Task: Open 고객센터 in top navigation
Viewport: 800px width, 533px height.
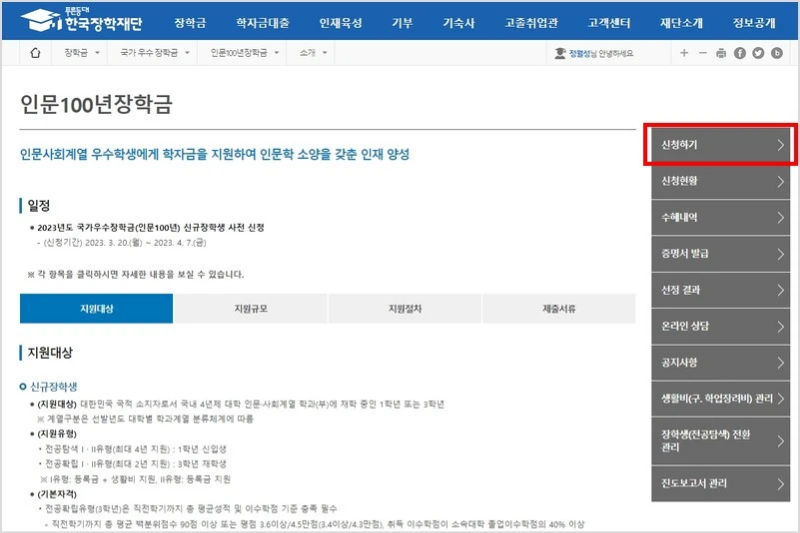Action: point(609,23)
